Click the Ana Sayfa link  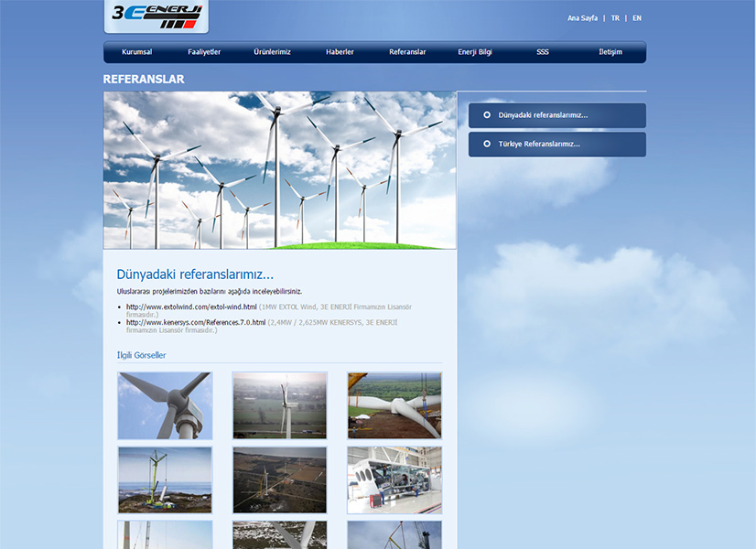click(582, 18)
